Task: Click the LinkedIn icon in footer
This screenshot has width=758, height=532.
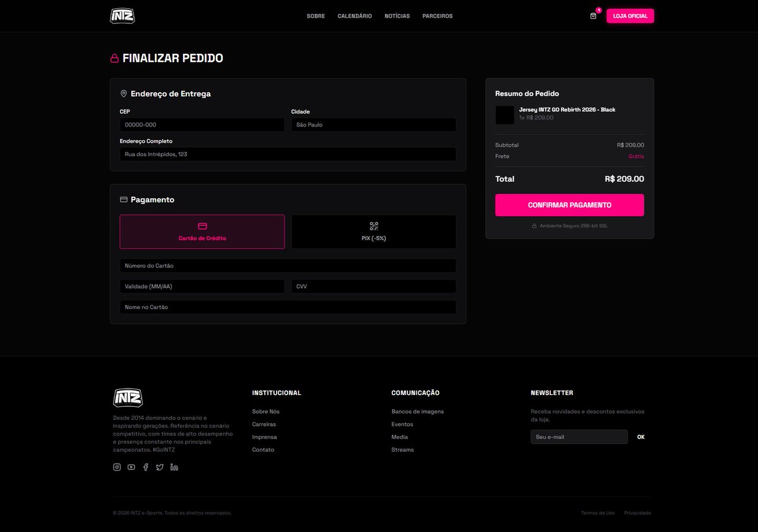Action: (x=174, y=467)
